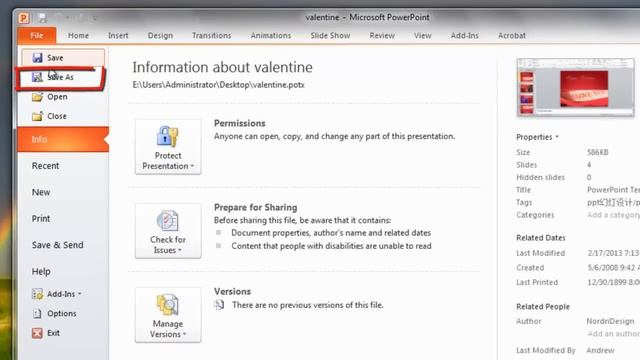Click the Options page icon
Screen dimensions: 640x360
tap(37, 313)
